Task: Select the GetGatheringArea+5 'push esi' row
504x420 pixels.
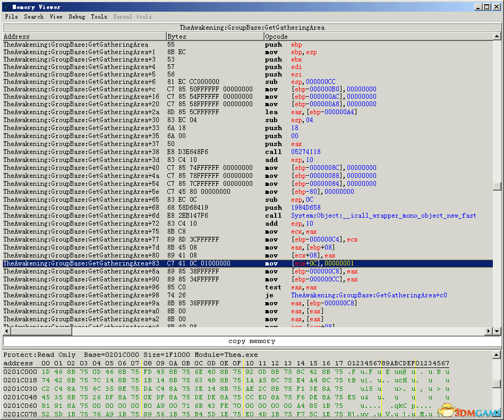Action: pos(247,74)
